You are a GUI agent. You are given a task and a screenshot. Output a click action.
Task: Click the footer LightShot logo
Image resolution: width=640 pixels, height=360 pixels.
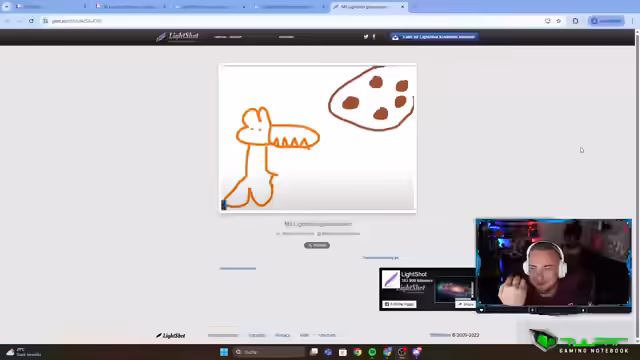point(171,336)
